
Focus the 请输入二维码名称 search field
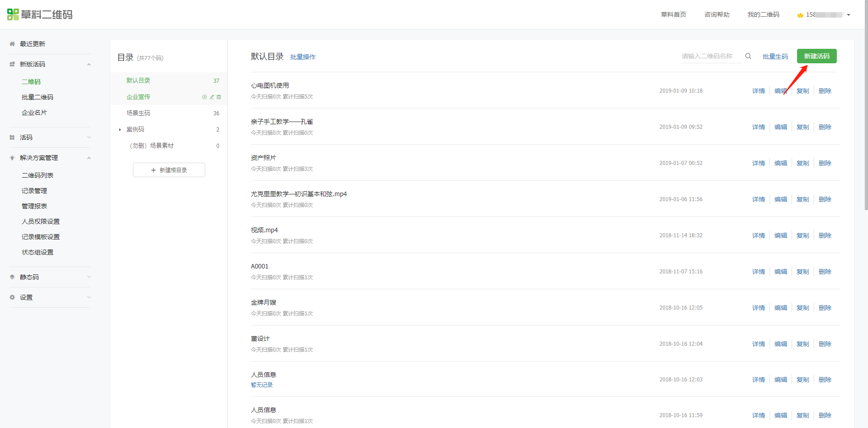click(x=711, y=56)
